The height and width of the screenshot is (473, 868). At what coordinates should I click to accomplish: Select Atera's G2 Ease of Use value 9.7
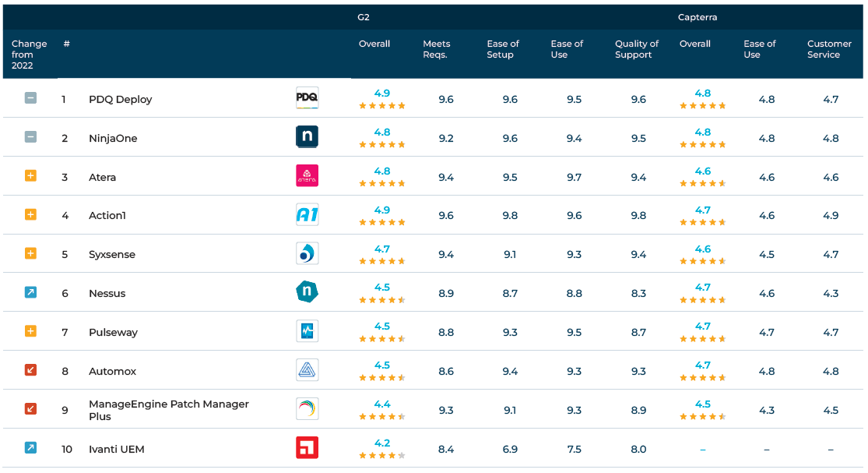pyautogui.click(x=574, y=177)
